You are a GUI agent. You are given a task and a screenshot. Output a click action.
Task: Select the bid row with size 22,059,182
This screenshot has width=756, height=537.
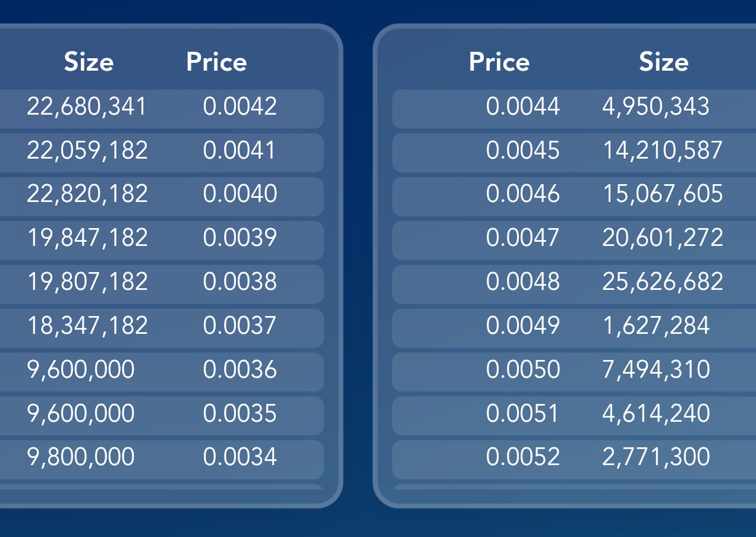[x=162, y=153]
